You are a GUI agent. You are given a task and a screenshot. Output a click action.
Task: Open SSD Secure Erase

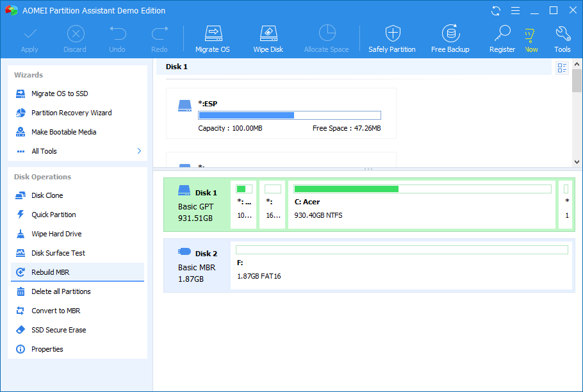[78, 330]
